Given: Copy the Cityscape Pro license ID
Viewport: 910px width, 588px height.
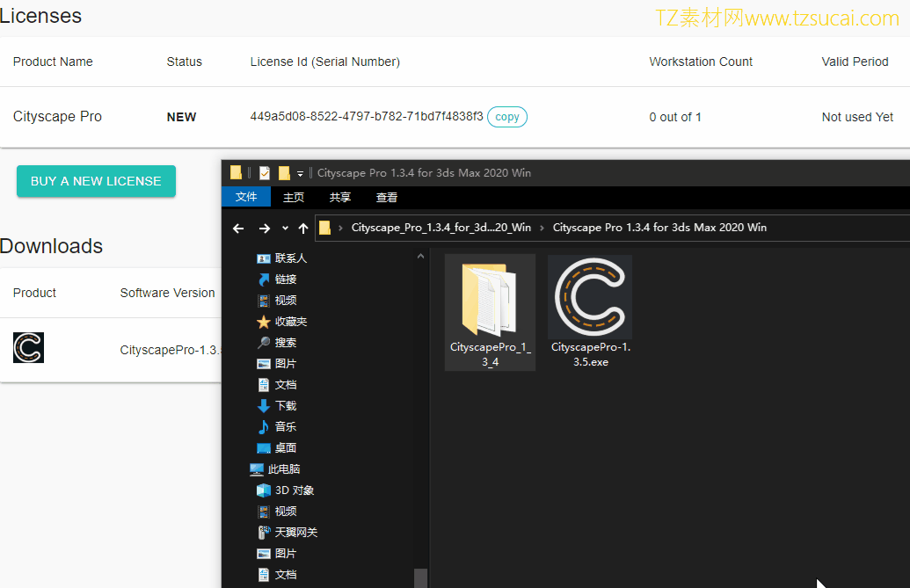Looking at the screenshot, I should click(507, 117).
